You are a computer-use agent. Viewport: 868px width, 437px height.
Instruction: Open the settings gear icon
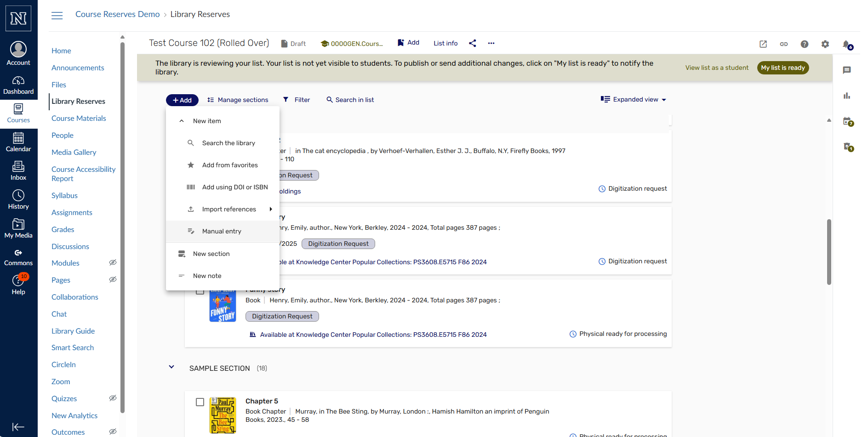(x=825, y=44)
